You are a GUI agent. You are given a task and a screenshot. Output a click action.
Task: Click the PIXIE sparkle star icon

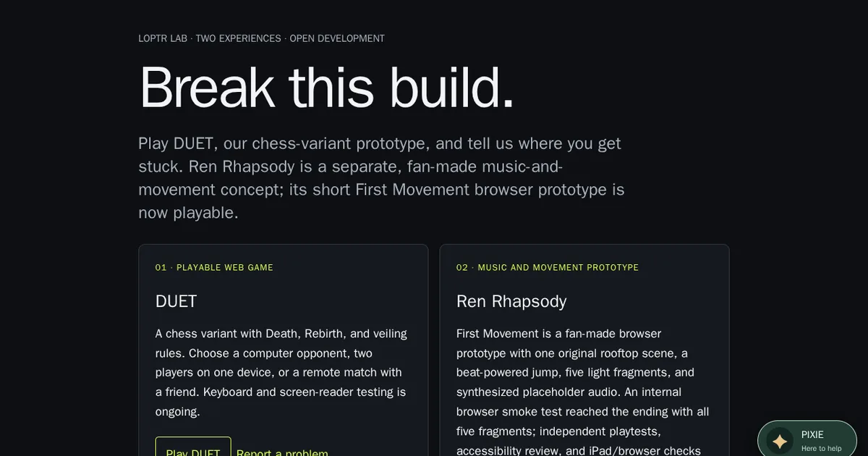pyautogui.click(x=780, y=441)
